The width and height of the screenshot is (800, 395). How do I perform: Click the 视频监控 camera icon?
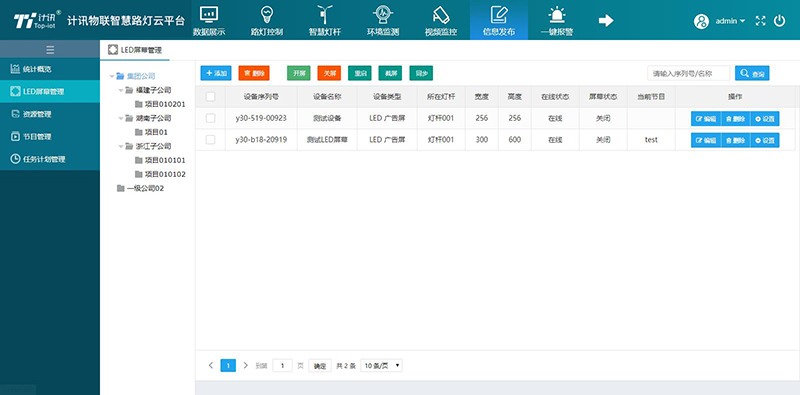(x=441, y=15)
